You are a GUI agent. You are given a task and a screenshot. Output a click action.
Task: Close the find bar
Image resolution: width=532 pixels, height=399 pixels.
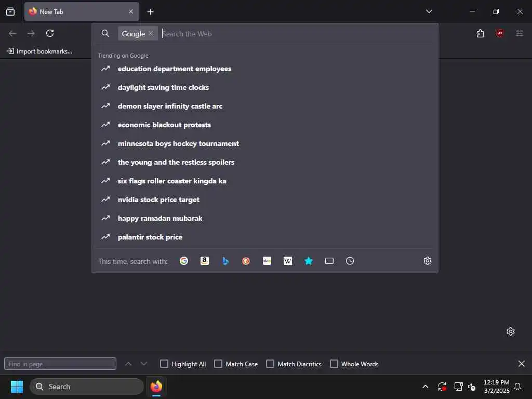522,364
